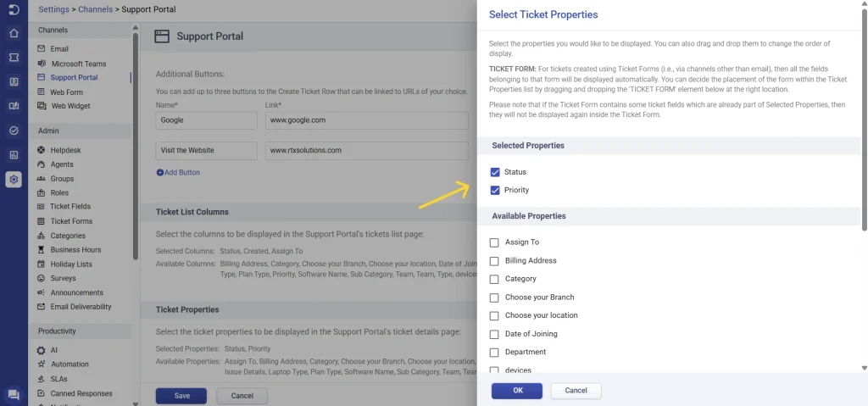This screenshot has height=406, width=868.
Task: Click the Channels breadcrumb link
Action: (x=95, y=8)
